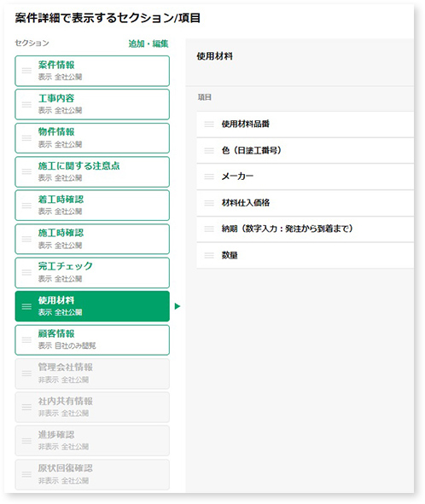Viewport: 425px width, 504px height.
Task: Click the drag handle beside メーカー item
Action: tap(209, 177)
